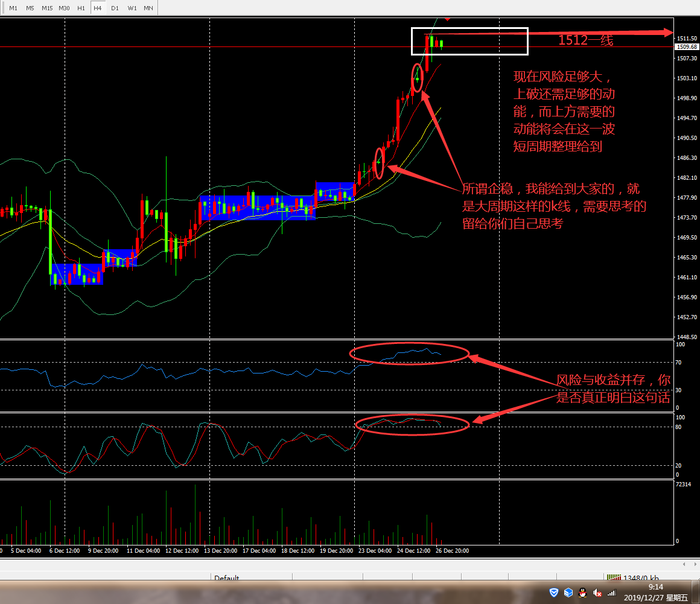Switch to M30 timeframe
This screenshot has height=604, width=700.
64,8
